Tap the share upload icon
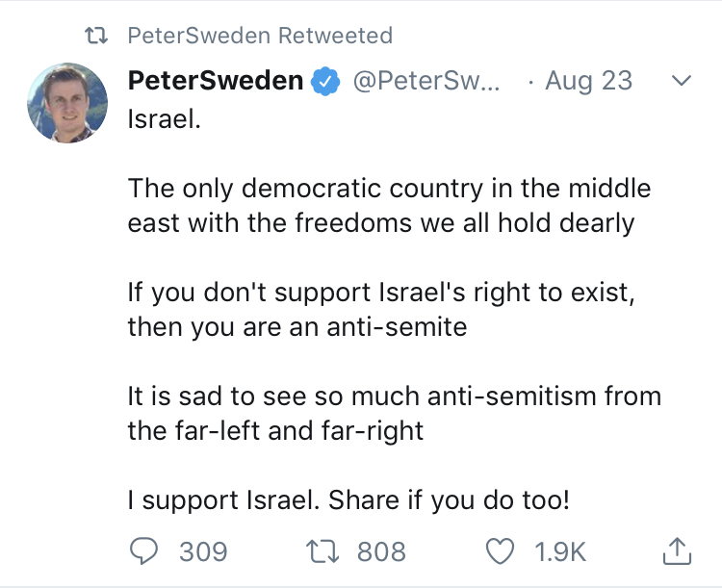The image size is (722, 588). pyautogui.click(x=676, y=550)
